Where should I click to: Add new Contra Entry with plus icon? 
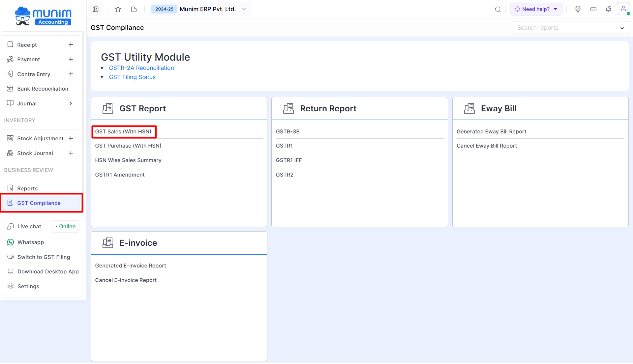click(x=71, y=74)
